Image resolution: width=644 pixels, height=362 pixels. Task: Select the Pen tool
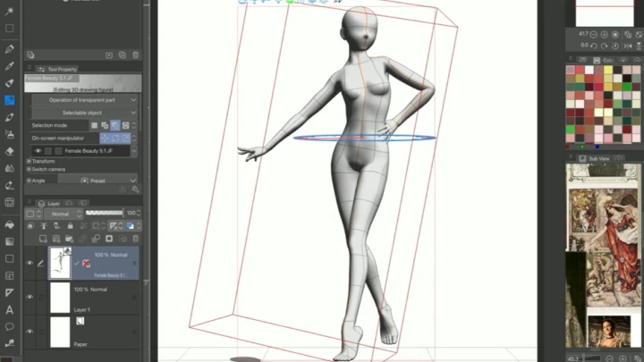coord(10,49)
